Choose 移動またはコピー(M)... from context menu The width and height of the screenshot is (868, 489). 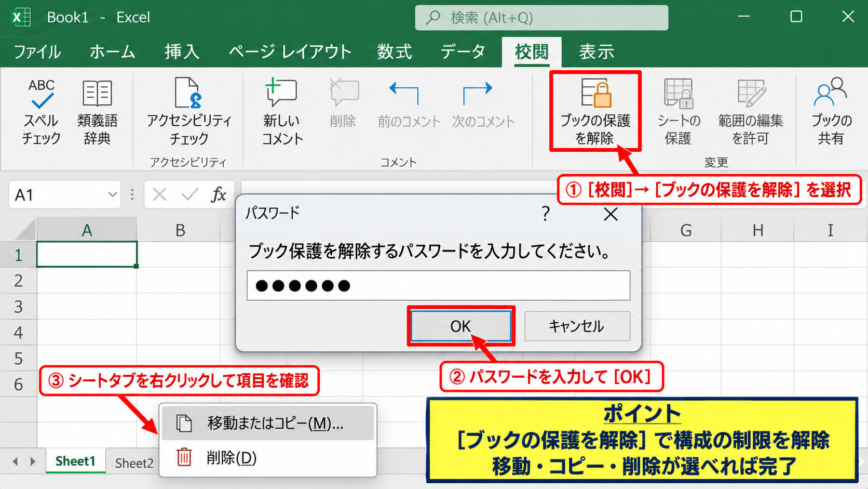pos(268,424)
